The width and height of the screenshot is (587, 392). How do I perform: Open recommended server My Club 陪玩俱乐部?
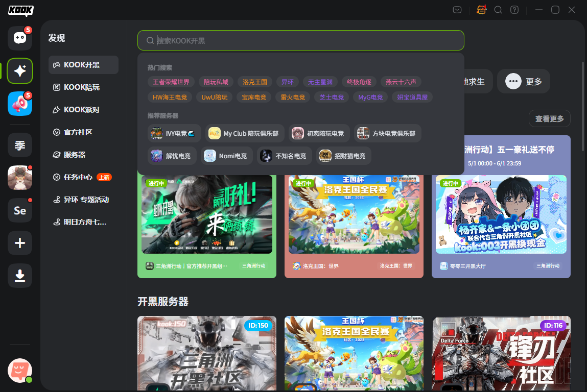(x=245, y=133)
